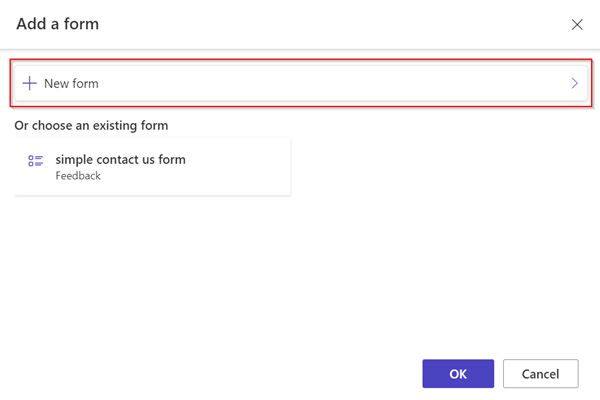Viewport: 600px width, 400px height.
Task: Dismiss the dialog using Cancel
Action: (540, 374)
